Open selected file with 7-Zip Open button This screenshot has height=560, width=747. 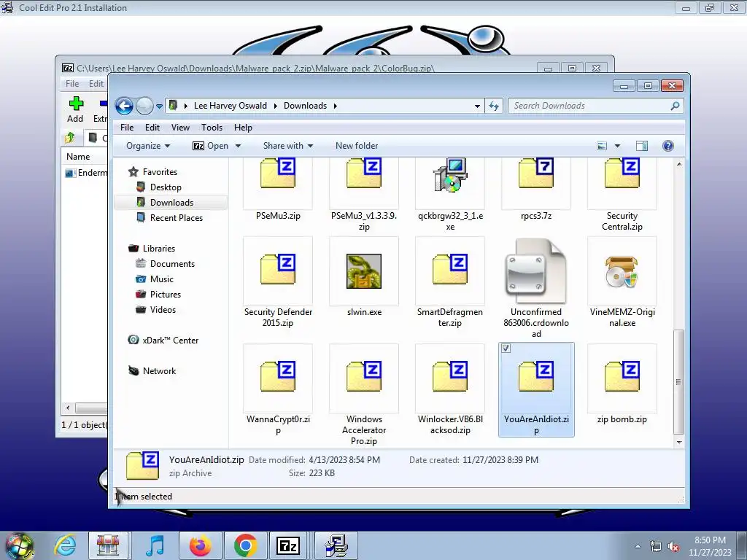[210, 146]
